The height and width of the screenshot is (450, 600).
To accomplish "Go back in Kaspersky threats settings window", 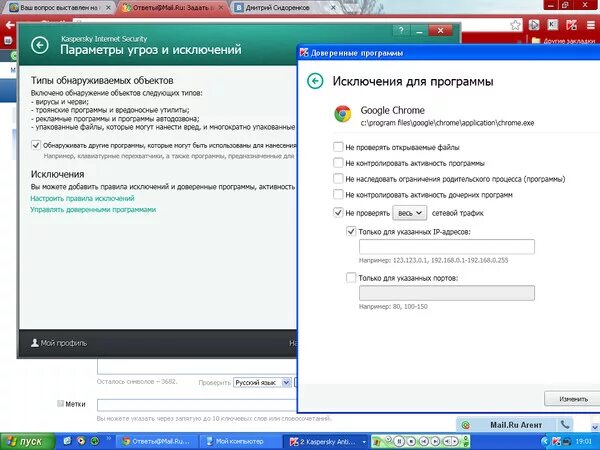I will [x=40, y=45].
